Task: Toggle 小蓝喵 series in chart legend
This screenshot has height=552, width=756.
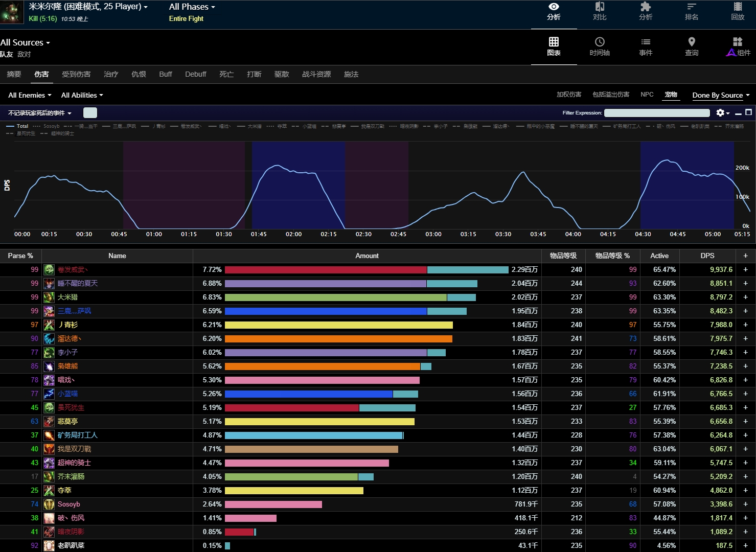Action: click(304, 126)
